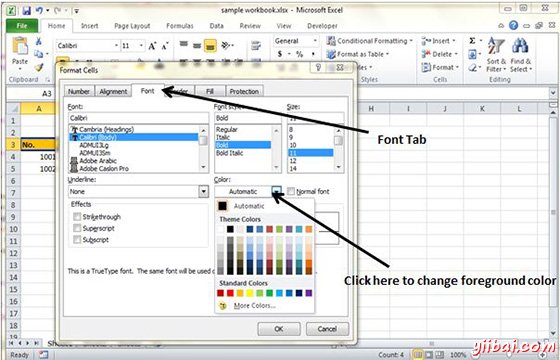Screen dimensions: 560x360
Task: Click the dollar Accounting Format icon
Action: (280, 54)
